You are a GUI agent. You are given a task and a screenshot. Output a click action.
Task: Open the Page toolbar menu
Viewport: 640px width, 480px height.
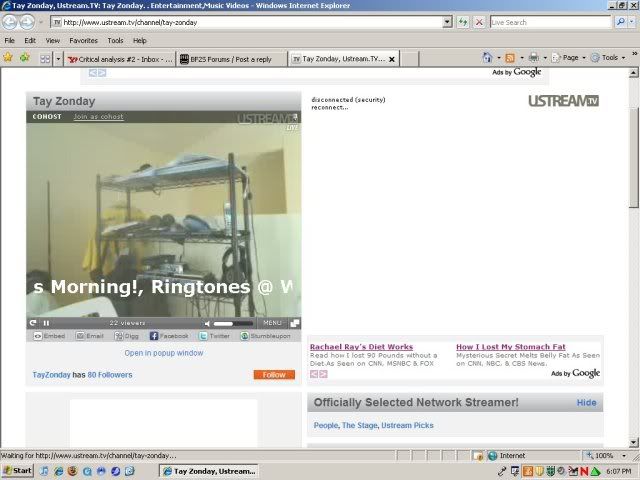(x=569, y=58)
